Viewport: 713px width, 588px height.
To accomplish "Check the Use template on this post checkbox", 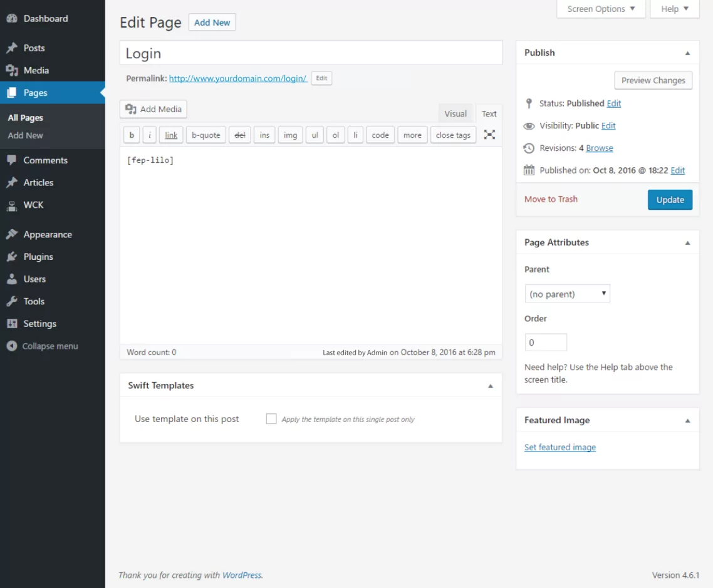I will [271, 419].
